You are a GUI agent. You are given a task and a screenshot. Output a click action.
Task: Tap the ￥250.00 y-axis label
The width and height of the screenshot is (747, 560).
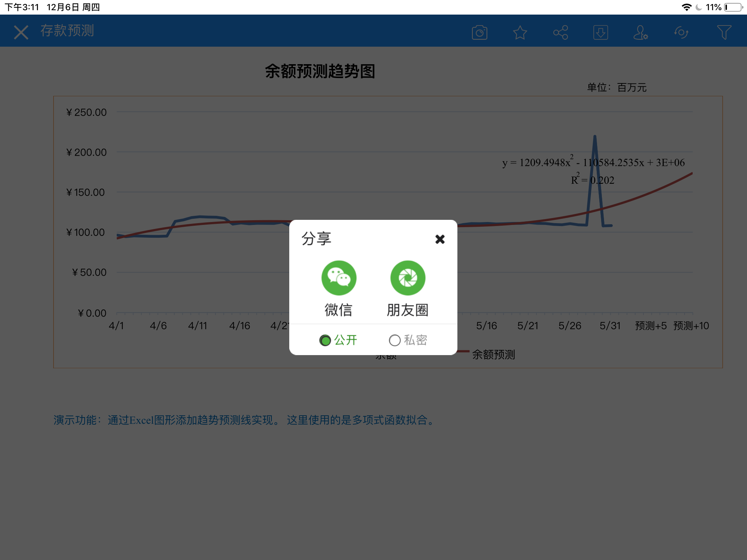[x=86, y=112]
